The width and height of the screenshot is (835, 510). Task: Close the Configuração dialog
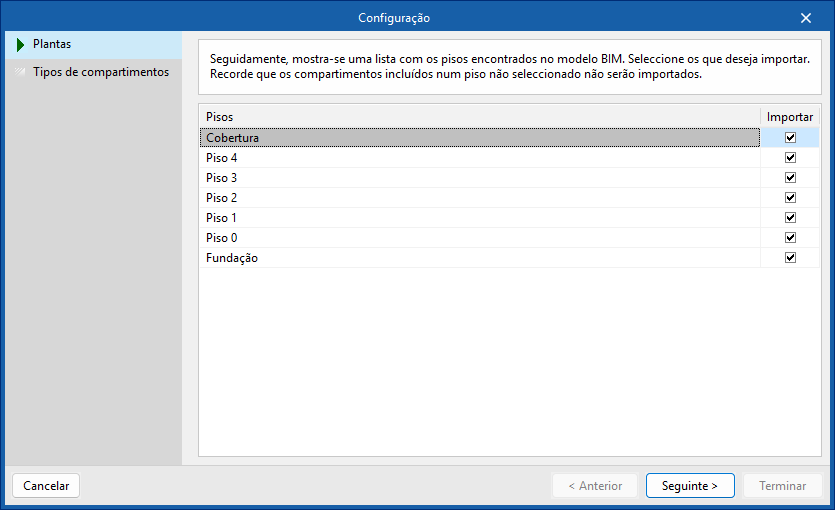(x=806, y=17)
